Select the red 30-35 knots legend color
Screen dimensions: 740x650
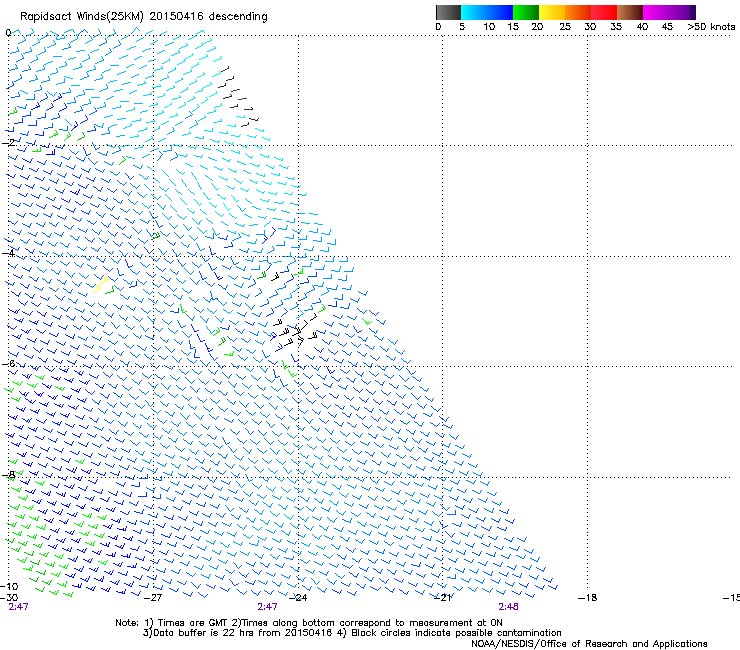604,12
